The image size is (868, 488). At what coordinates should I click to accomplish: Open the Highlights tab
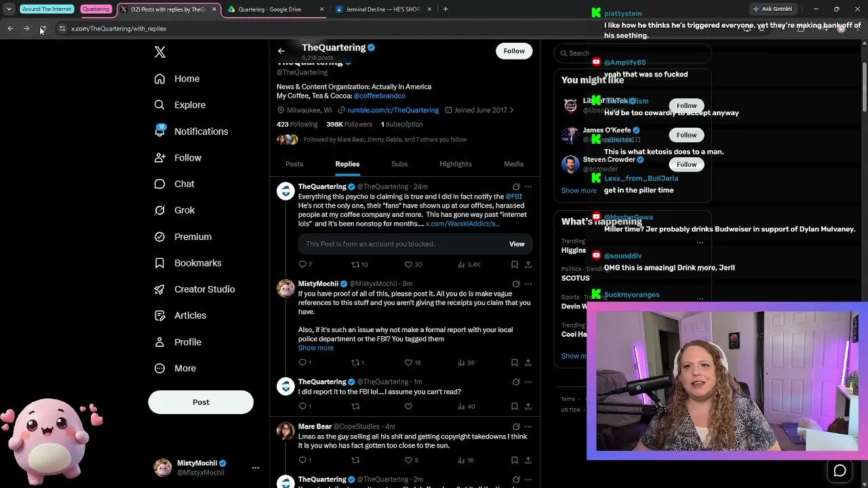456,164
